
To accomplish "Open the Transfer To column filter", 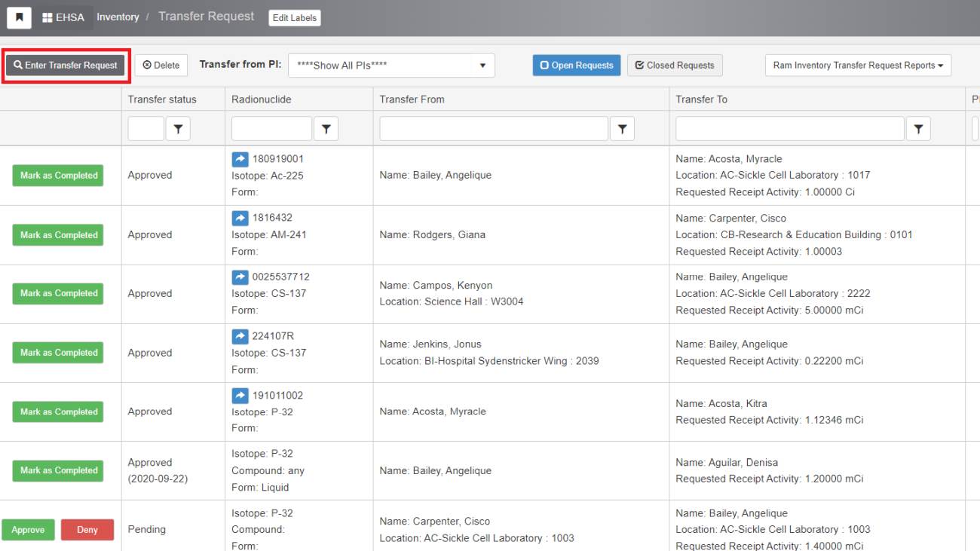I will 917,130.
